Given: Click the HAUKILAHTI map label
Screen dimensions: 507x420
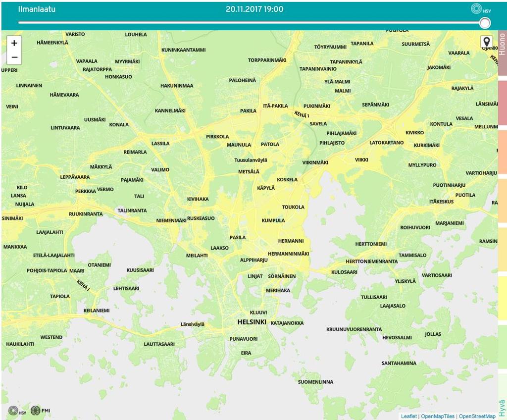Looking at the screenshot, I should tap(20, 344).
